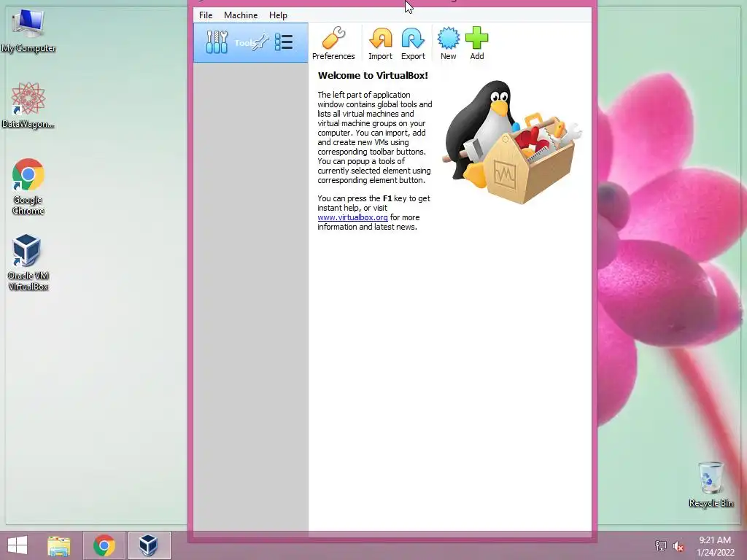Open the Help menu
747x560 pixels.
(278, 15)
